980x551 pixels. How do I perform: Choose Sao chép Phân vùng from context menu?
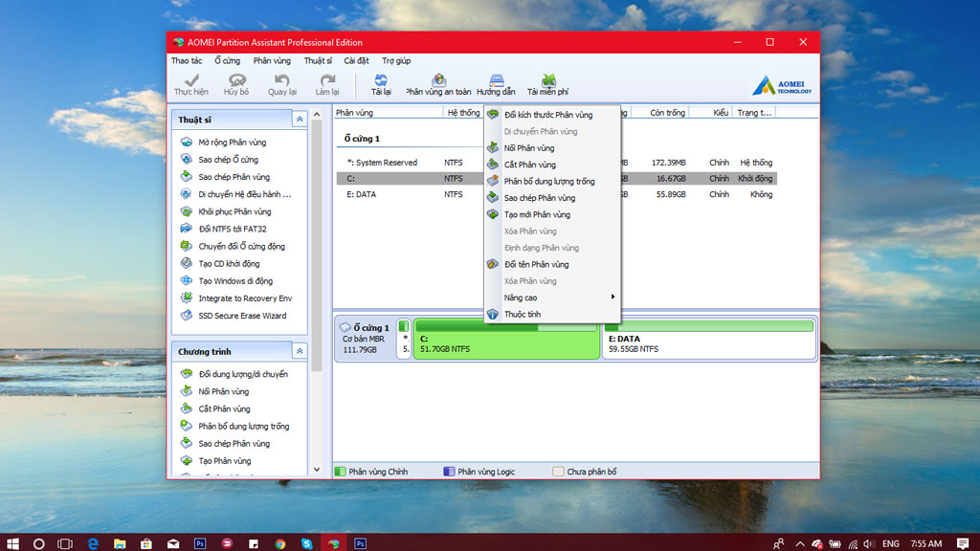point(552,197)
